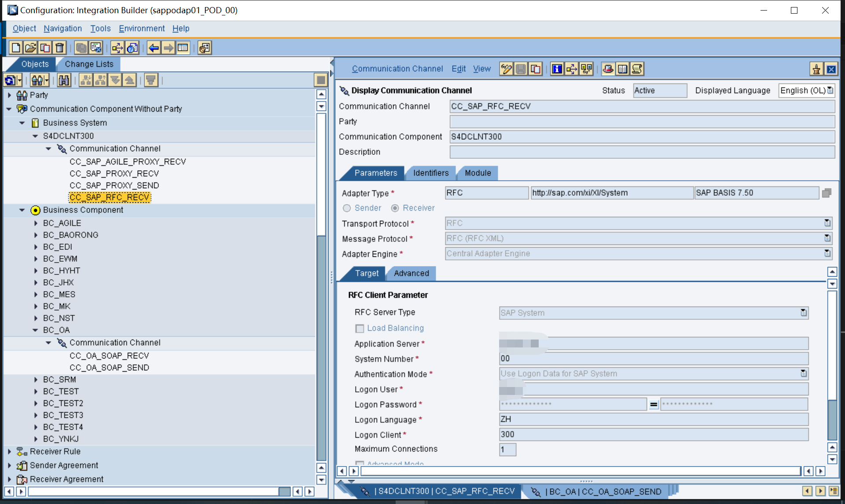Open the View menu in channel editor
845x504 pixels.
(482, 69)
